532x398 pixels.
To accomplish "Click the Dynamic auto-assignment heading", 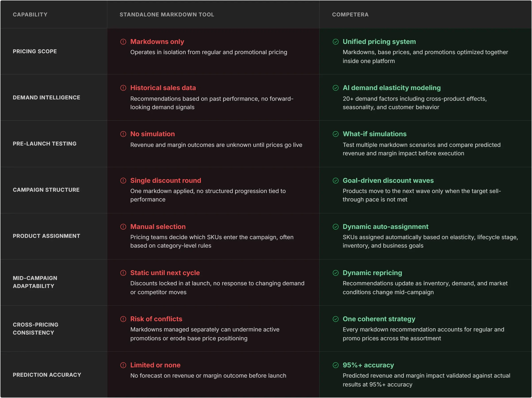I will tap(385, 227).
